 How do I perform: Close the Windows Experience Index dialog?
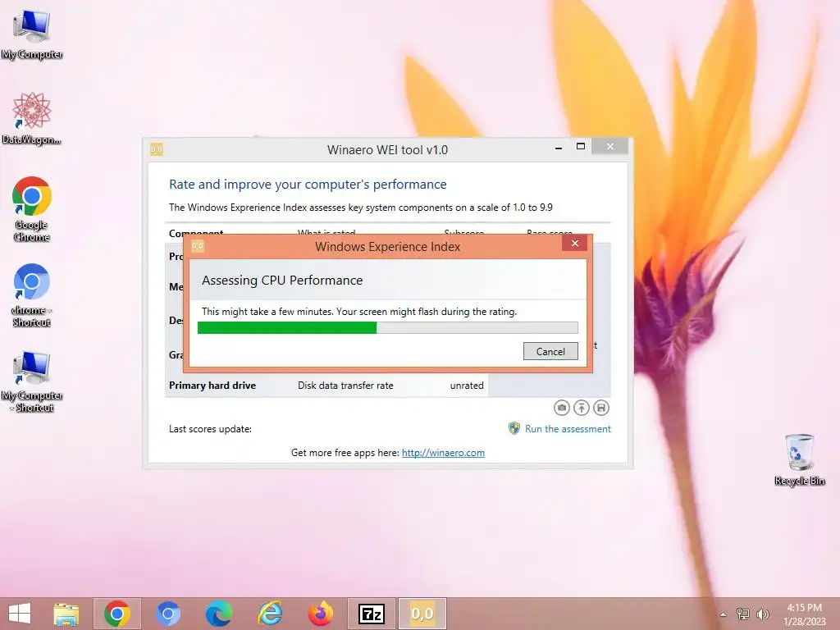(575, 244)
